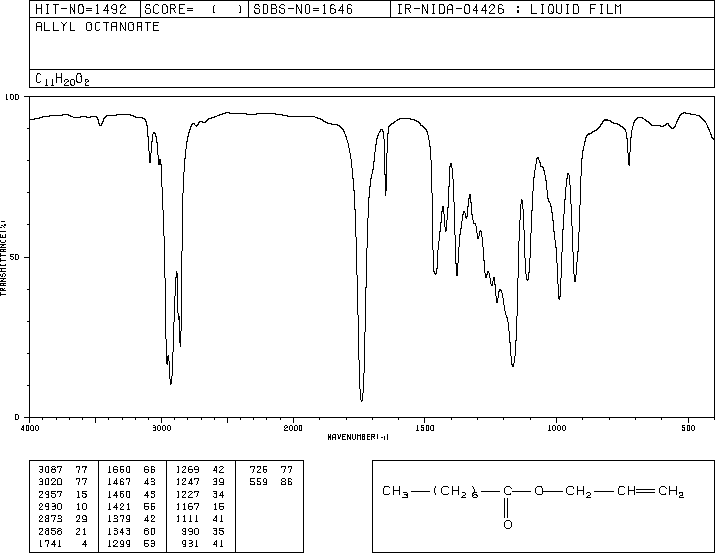
Task: Select peak value 1741 in the table
Action: click(50, 543)
